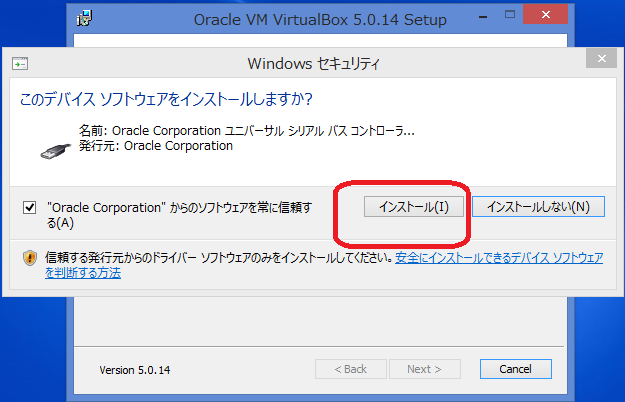
Task: Click the 名前 device name text
Action: pyautogui.click(x=246, y=130)
